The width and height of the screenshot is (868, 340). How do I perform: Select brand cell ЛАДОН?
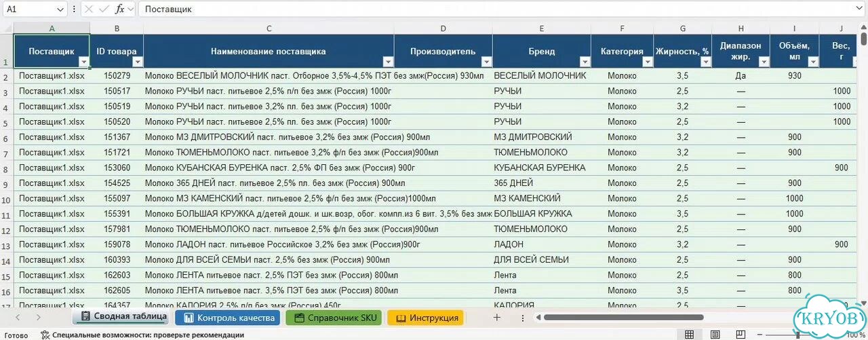[x=542, y=244]
